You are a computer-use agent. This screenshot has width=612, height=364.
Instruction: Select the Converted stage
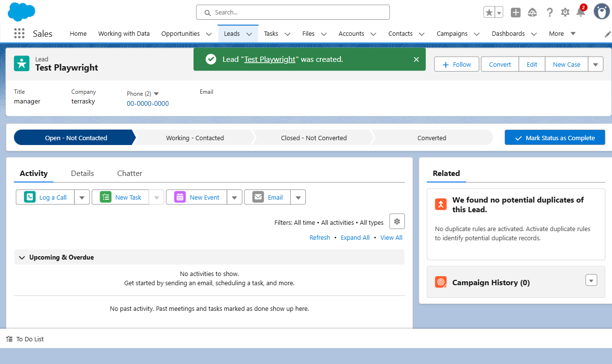432,138
